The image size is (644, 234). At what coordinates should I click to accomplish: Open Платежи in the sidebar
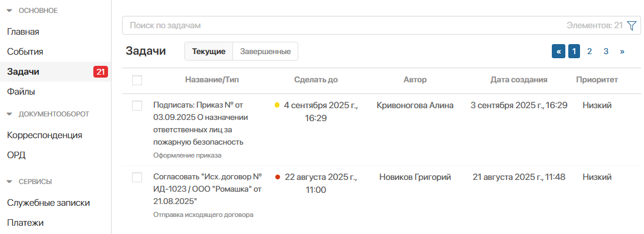click(x=25, y=223)
